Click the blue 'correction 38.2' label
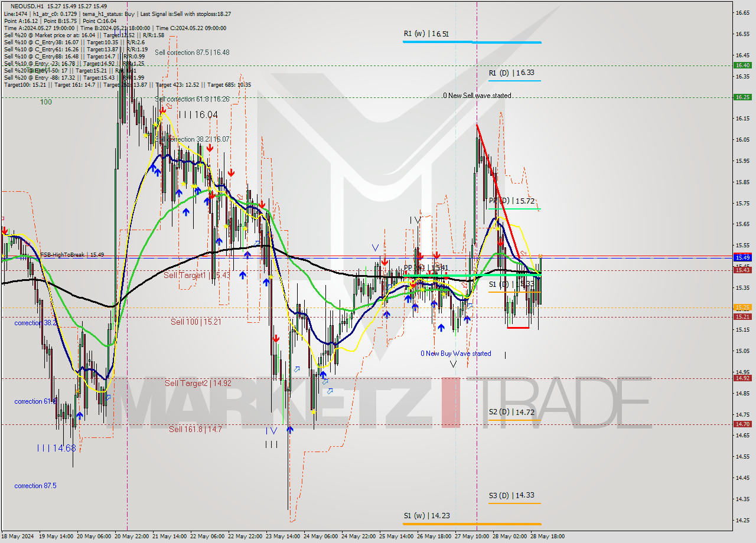The height and width of the screenshot is (543, 756). tap(36, 323)
